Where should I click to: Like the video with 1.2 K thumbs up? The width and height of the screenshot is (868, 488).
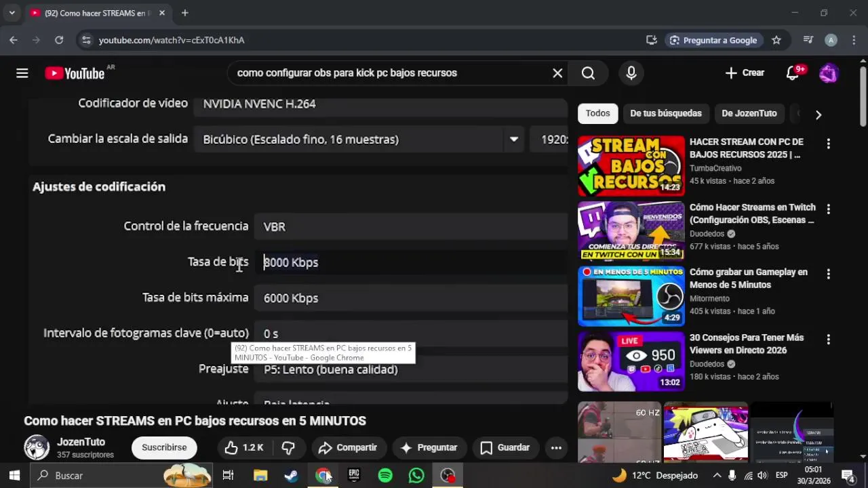[x=244, y=447]
